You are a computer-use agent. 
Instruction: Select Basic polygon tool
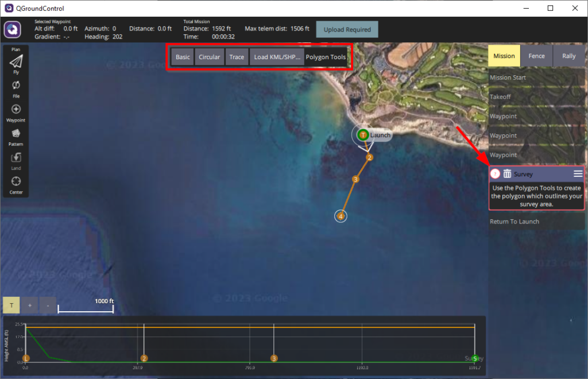(x=183, y=57)
